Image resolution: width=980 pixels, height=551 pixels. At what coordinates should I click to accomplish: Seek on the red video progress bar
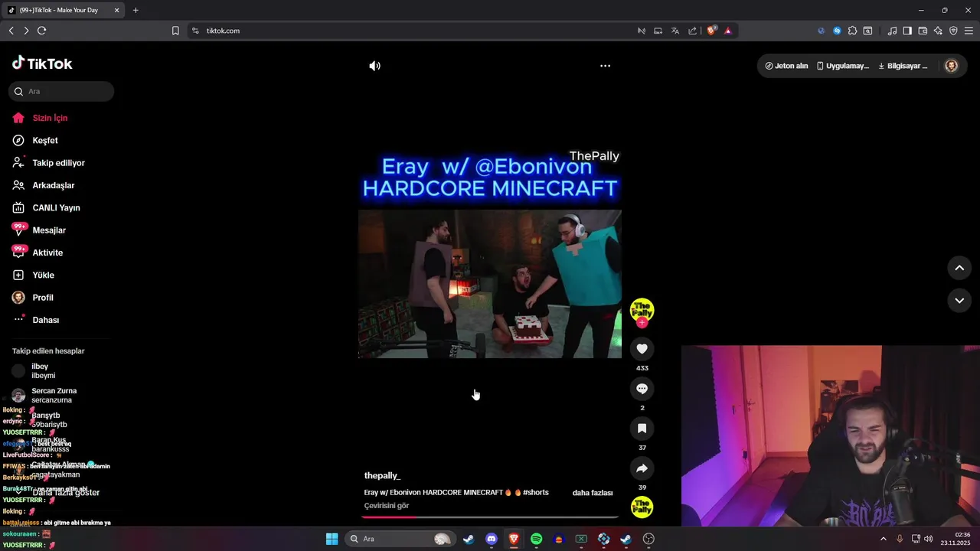pos(490,517)
